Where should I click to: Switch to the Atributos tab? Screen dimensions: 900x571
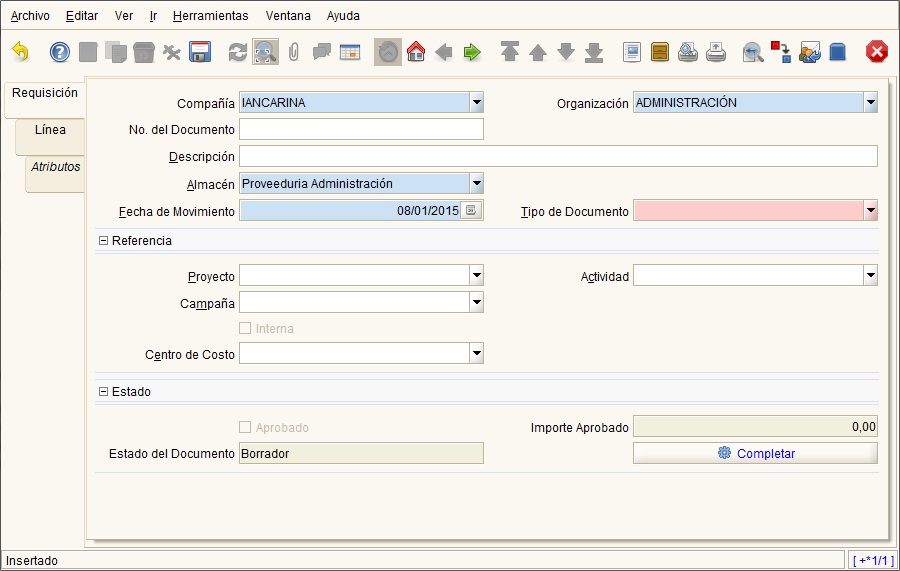click(x=55, y=174)
